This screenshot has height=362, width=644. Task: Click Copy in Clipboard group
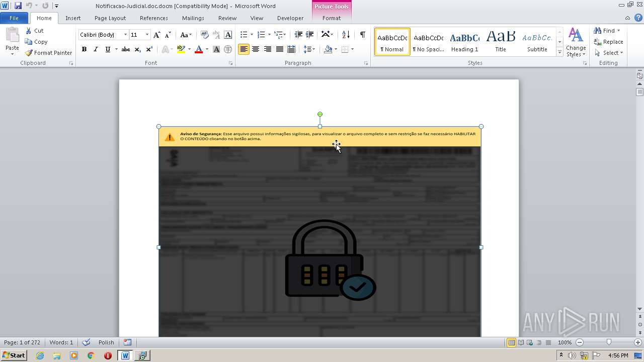point(36,42)
